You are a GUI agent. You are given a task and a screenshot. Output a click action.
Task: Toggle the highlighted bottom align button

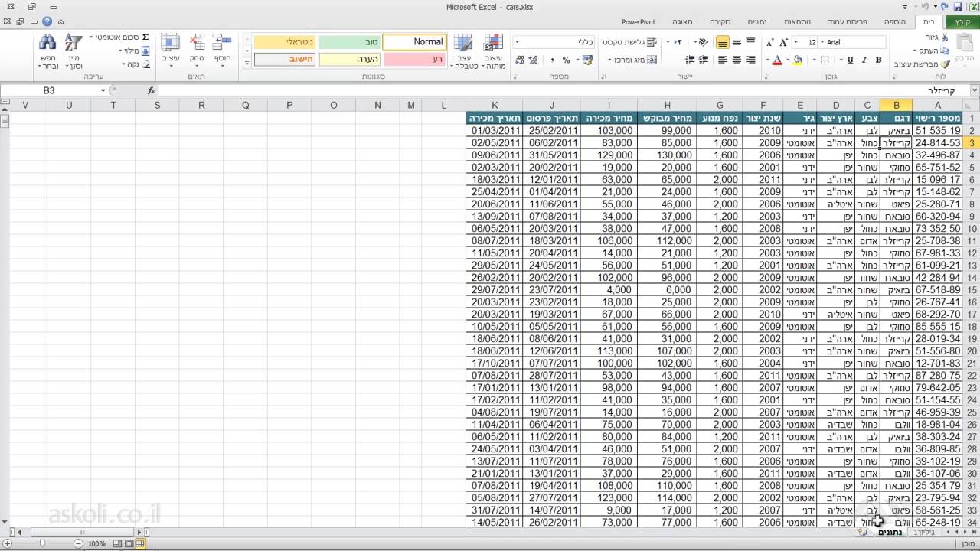coord(722,42)
